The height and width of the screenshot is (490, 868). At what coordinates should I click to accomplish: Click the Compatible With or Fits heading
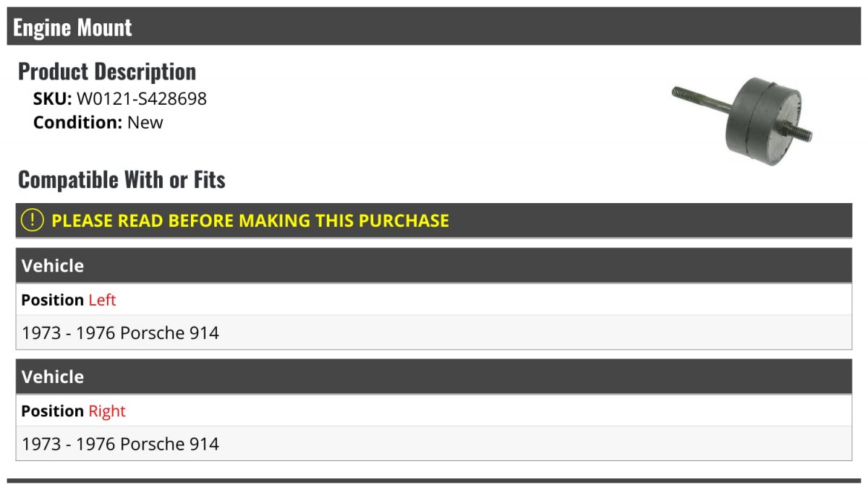[x=122, y=180]
